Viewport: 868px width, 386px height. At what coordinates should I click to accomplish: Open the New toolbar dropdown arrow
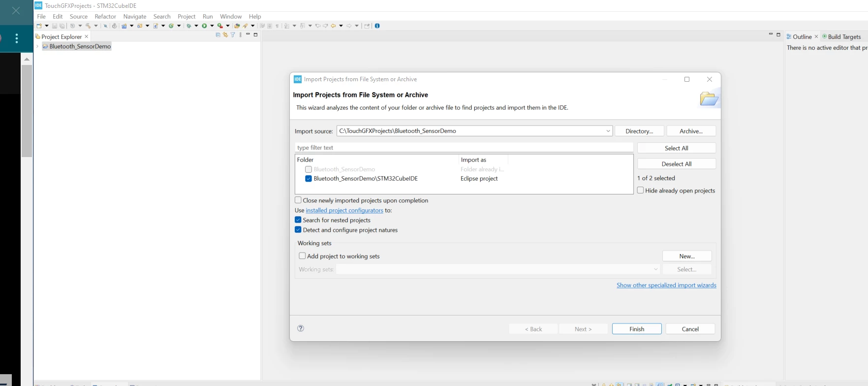[47, 26]
